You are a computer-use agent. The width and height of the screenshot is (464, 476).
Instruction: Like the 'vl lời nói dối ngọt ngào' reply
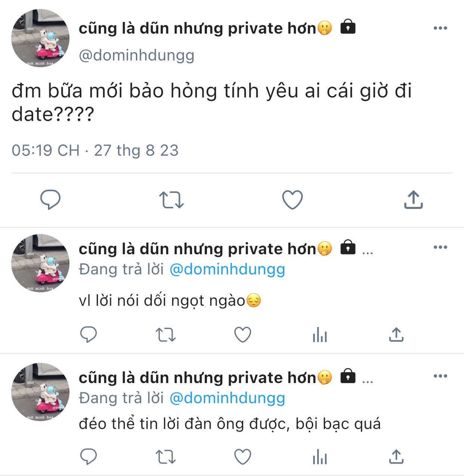242,335
